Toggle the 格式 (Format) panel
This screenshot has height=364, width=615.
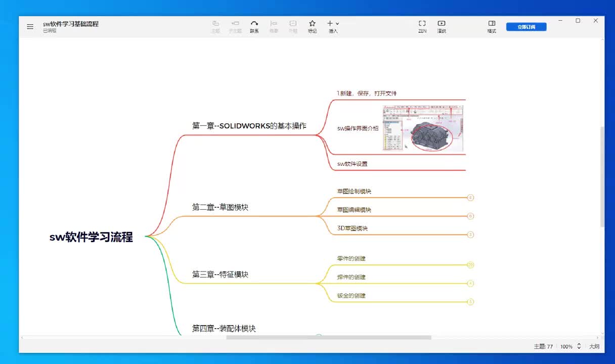coord(492,27)
